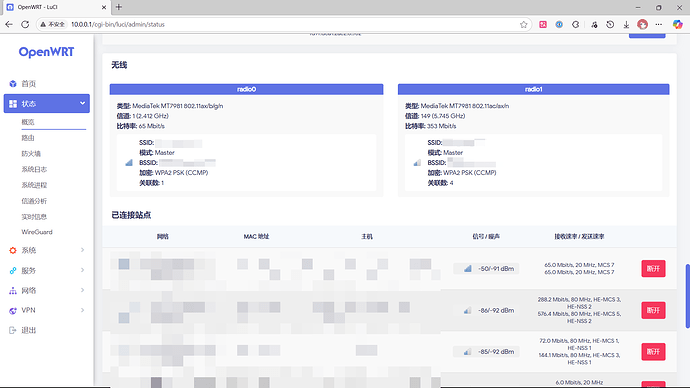Open the pink browser extension icon
This screenshot has width=690, height=388.
tap(543, 25)
